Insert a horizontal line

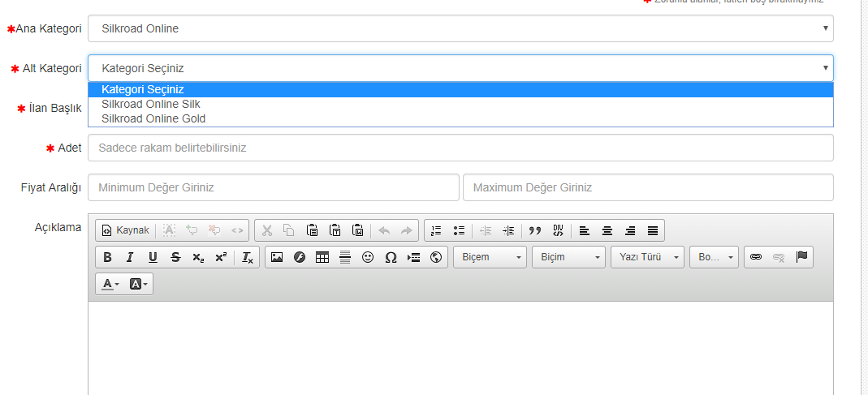(345, 257)
